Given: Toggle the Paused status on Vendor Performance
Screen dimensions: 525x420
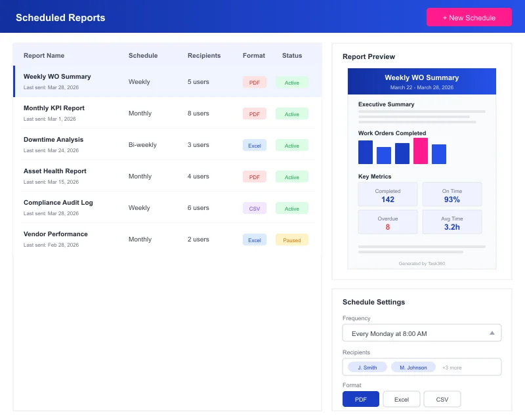Looking at the screenshot, I should click(291, 240).
